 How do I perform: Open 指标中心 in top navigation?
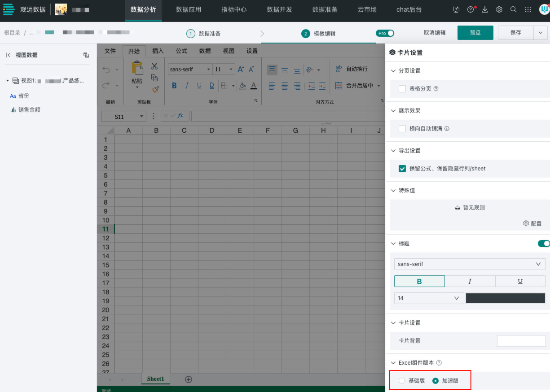[x=234, y=9]
